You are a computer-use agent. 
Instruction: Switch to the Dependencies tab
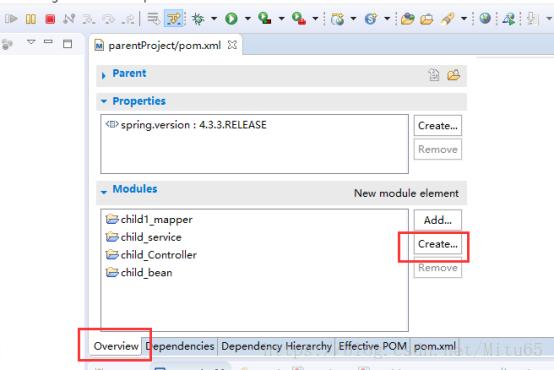point(180,346)
